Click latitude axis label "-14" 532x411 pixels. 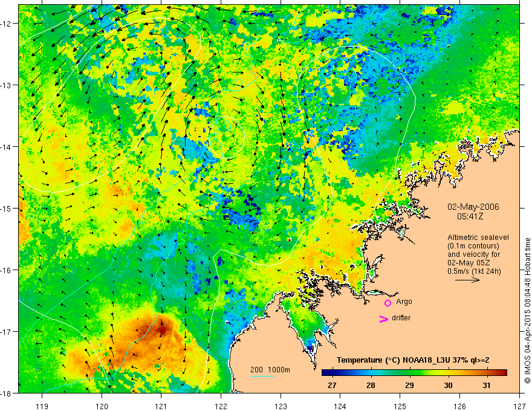point(6,147)
